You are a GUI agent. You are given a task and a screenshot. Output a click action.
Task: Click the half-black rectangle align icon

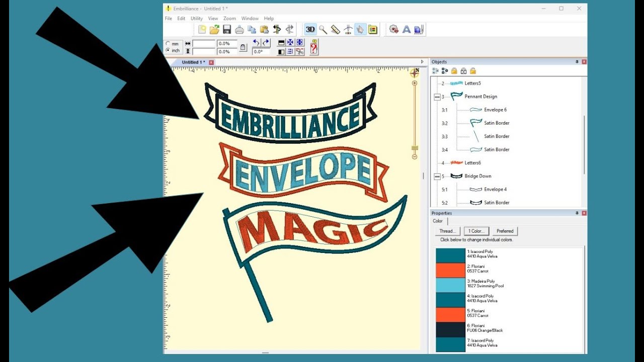coord(281,43)
